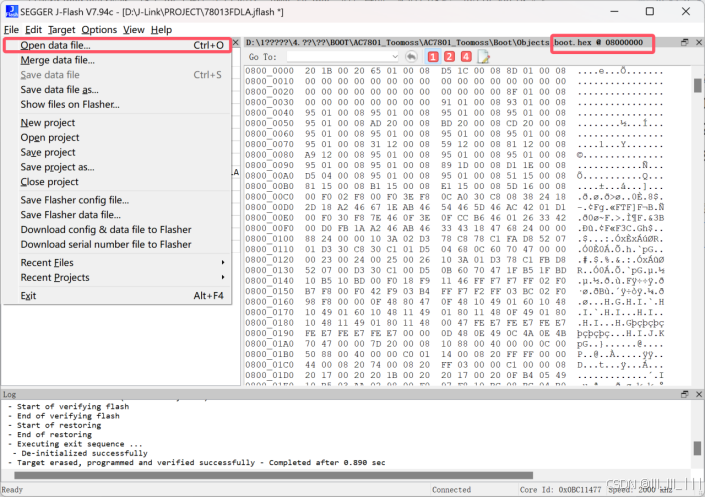Screen dimensions: 705x497
Task: Click the edit memory notepad icon
Action: click(483, 57)
